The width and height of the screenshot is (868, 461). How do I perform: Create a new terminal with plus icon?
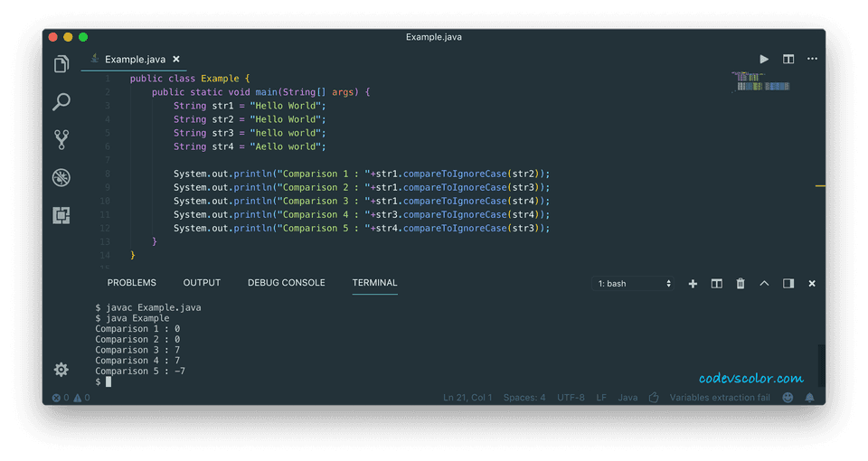tap(693, 284)
